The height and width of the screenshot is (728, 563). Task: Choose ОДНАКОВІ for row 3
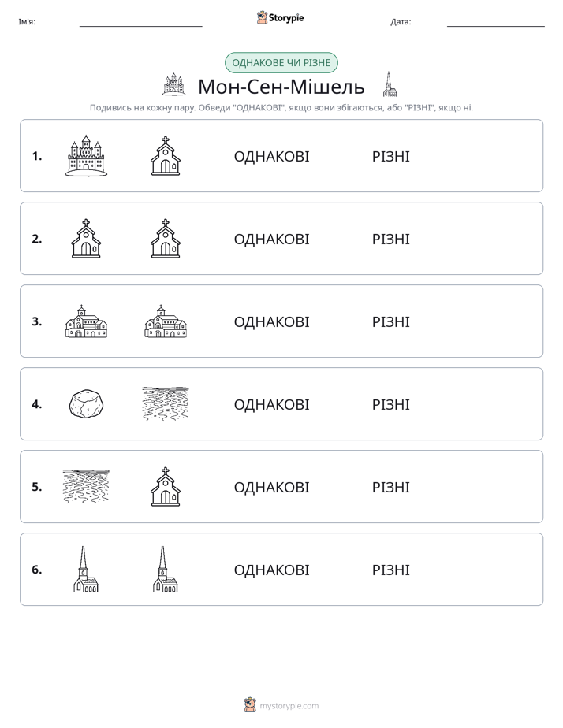click(271, 321)
